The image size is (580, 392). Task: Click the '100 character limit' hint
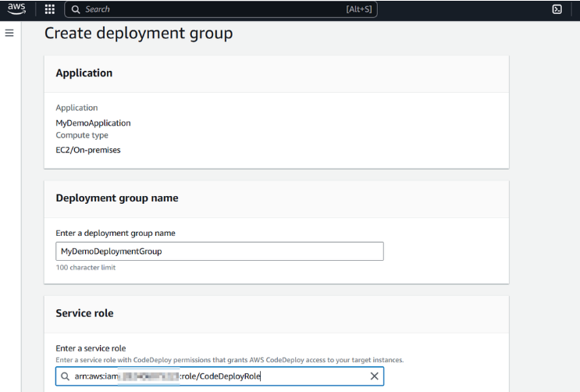coord(86,267)
